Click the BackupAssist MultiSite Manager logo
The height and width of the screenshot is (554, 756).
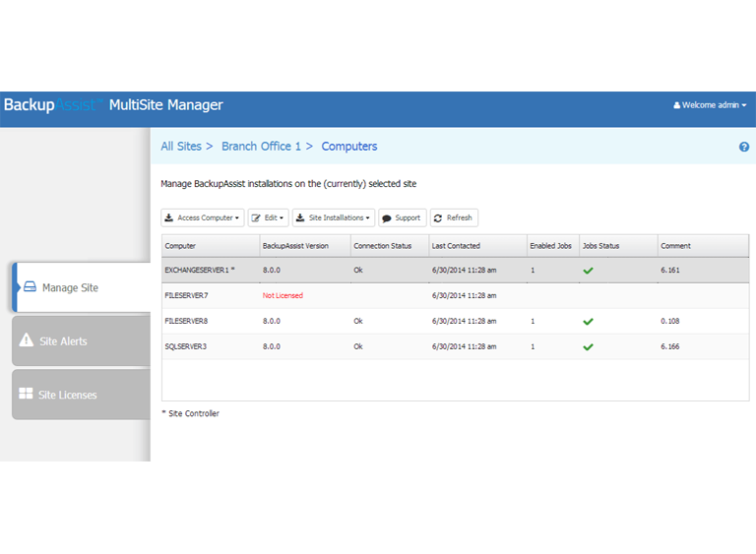point(113,105)
